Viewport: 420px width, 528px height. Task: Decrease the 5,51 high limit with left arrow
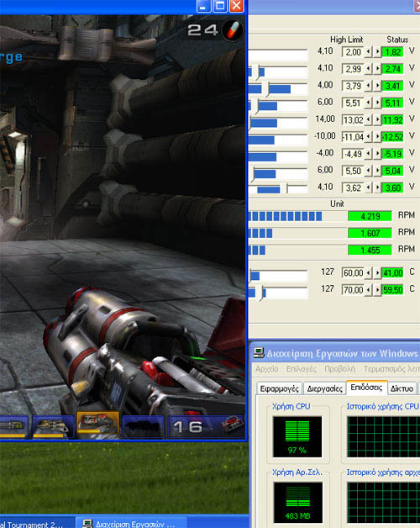[x=369, y=103]
